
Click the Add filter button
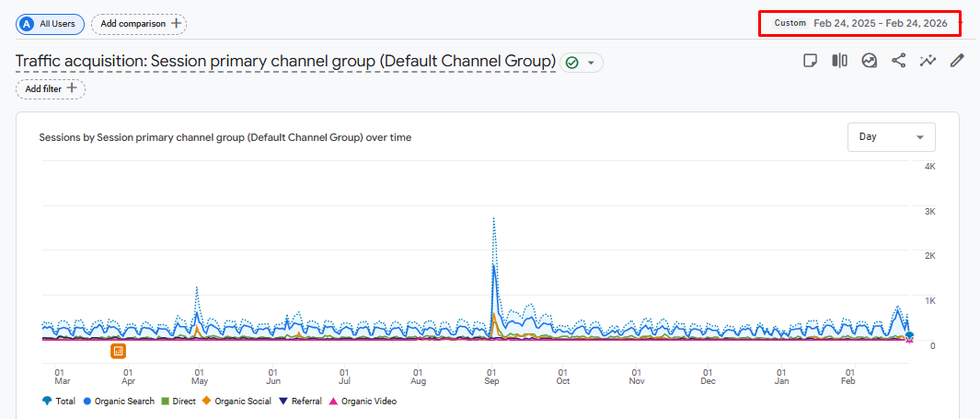(x=51, y=89)
